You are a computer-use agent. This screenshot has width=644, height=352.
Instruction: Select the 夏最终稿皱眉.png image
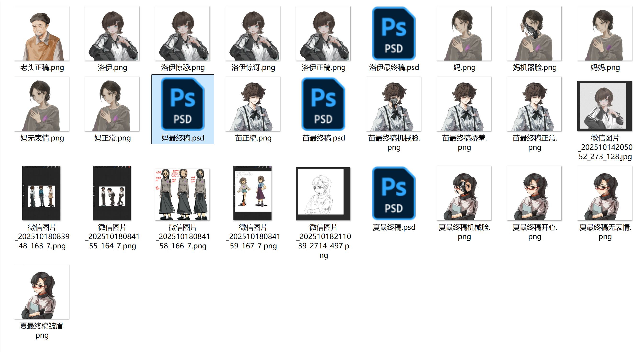(x=41, y=292)
